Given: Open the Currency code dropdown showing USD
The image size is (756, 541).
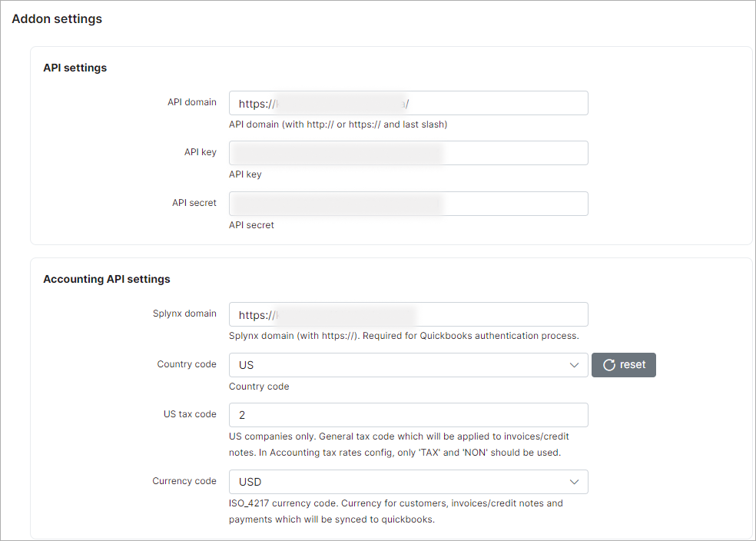Looking at the screenshot, I should click(x=407, y=482).
